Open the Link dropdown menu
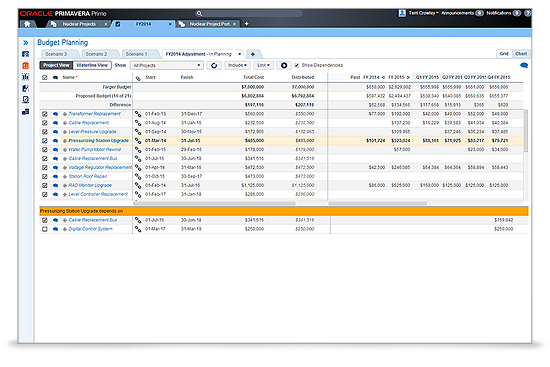The height and width of the screenshot is (367, 550). (x=263, y=65)
